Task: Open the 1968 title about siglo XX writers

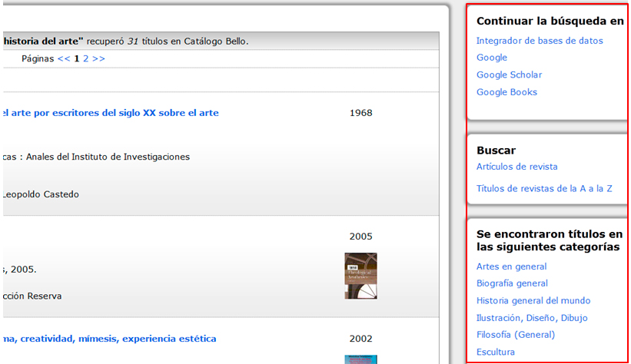Action: click(110, 113)
